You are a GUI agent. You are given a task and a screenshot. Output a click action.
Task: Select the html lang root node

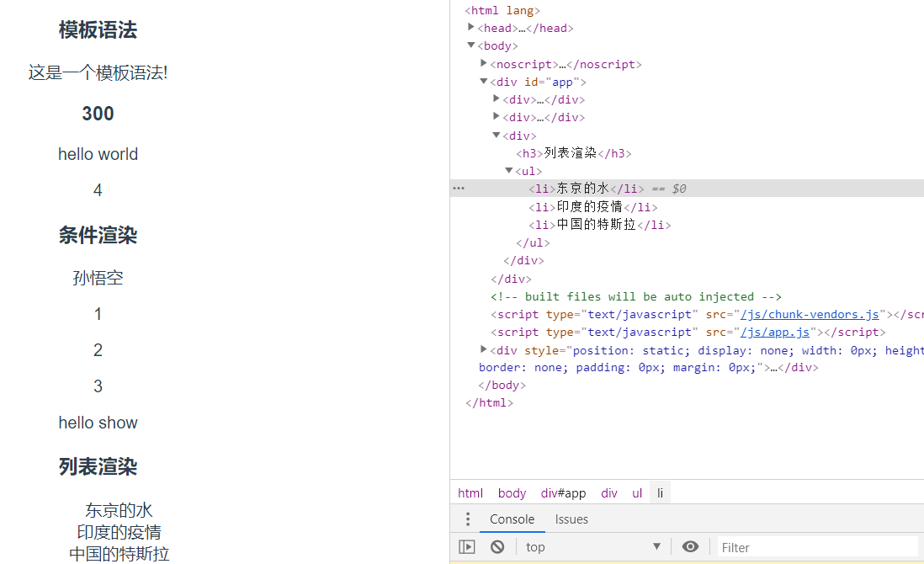pyautogui.click(x=502, y=11)
